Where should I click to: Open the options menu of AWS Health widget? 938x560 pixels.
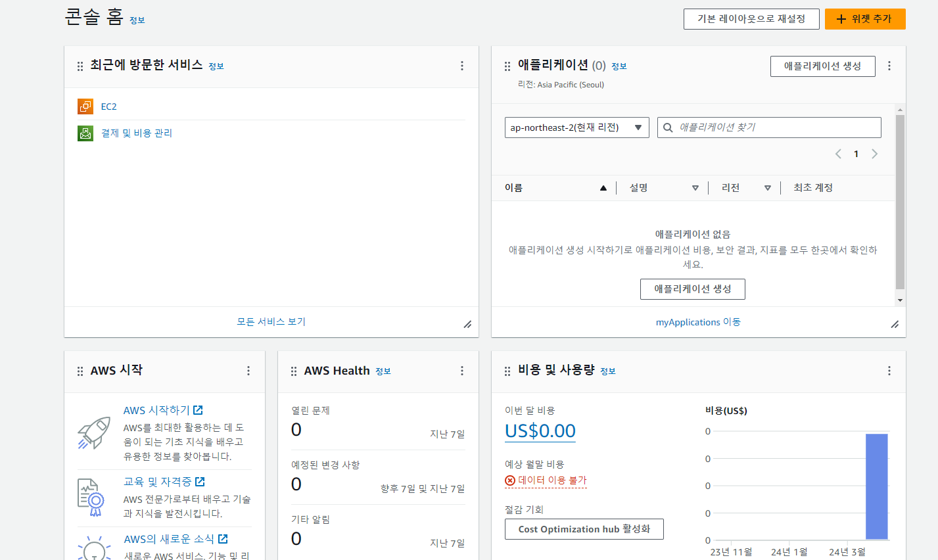coord(462,371)
